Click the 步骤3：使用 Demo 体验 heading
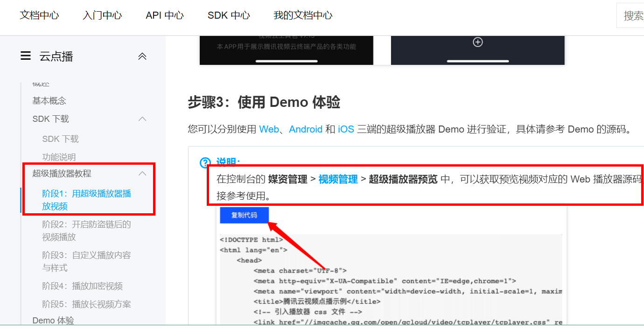The width and height of the screenshot is (644, 329). pos(264,102)
